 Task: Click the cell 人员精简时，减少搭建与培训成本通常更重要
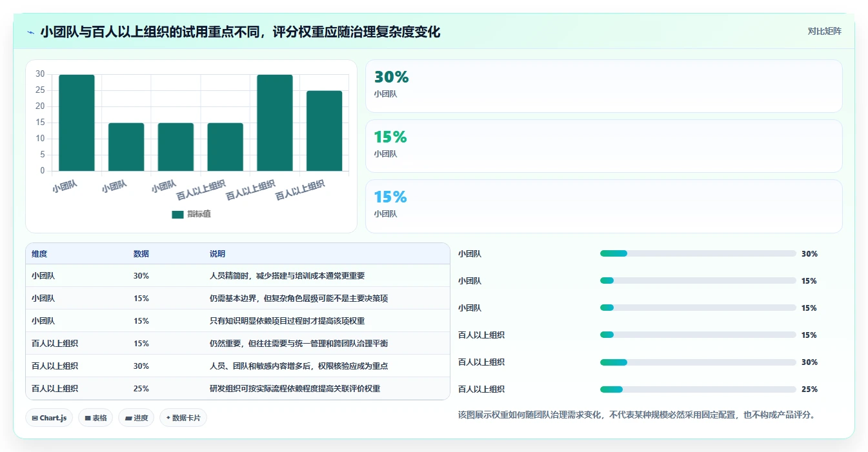(287, 276)
